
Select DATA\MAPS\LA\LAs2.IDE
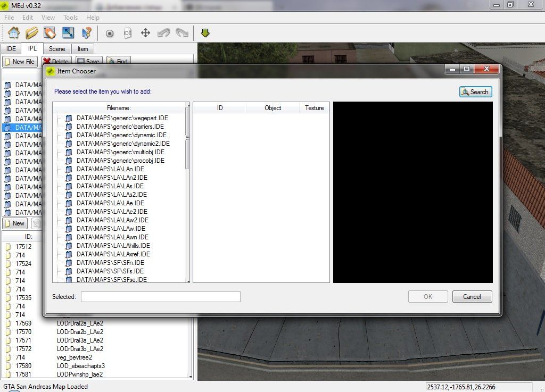(112, 195)
